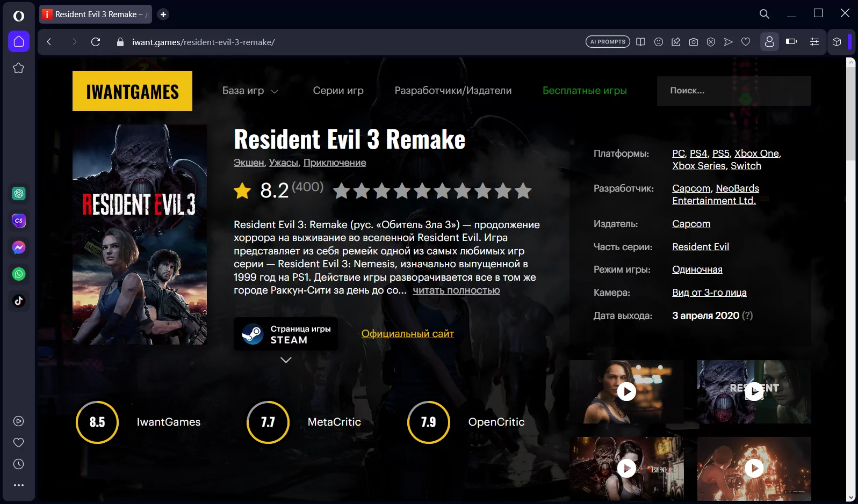Open the extensions cube icon
This screenshot has width=858, height=504.
click(837, 42)
